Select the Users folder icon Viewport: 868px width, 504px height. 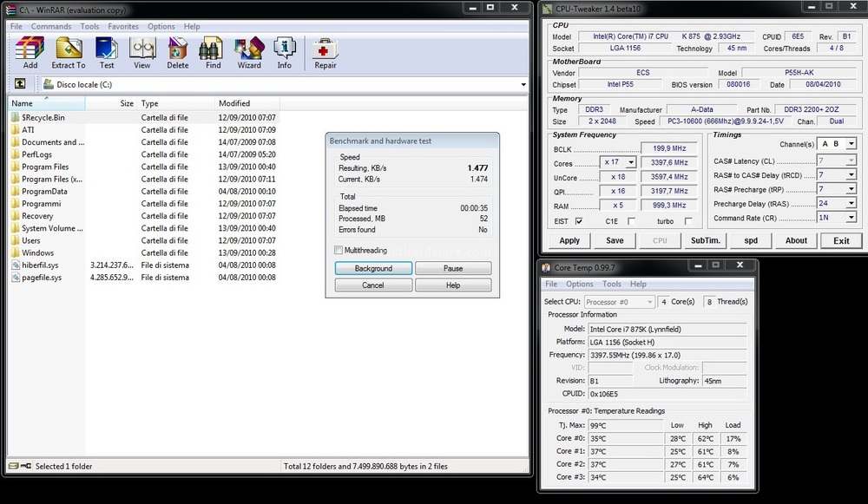pyautogui.click(x=16, y=240)
